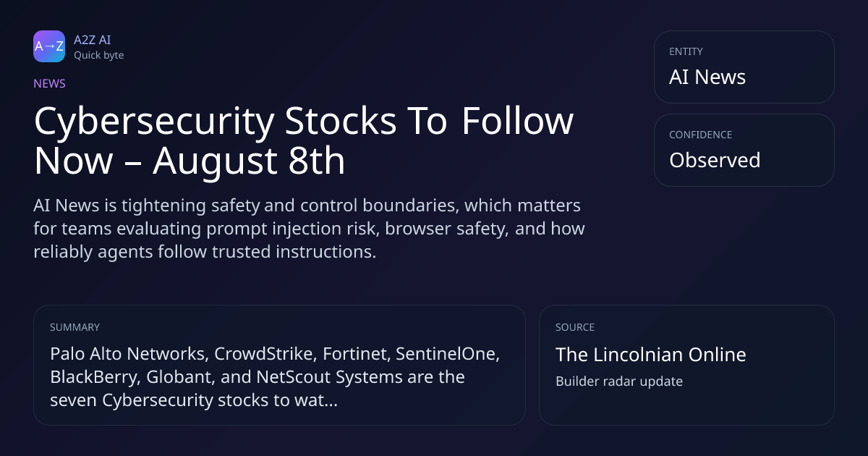Click the A2Z AI brand name
This screenshot has height=456, width=868.
pos(92,40)
